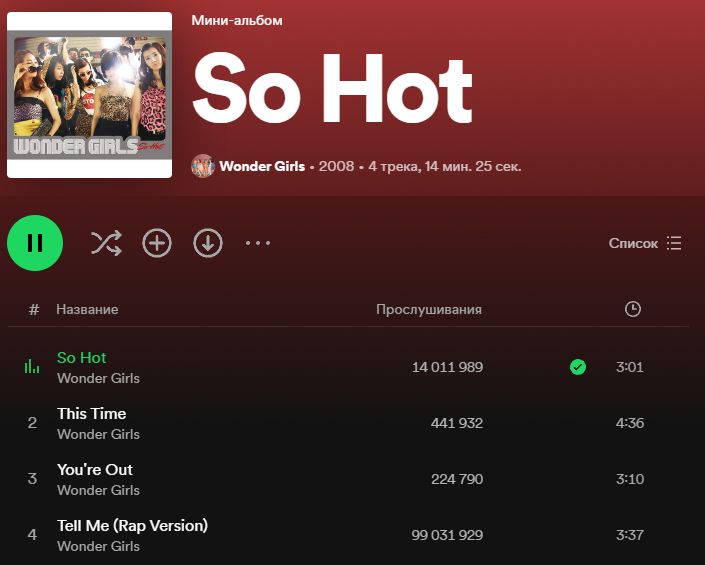Open Wonder Girls artist link in header
The height and width of the screenshot is (565, 705).
(x=262, y=166)
